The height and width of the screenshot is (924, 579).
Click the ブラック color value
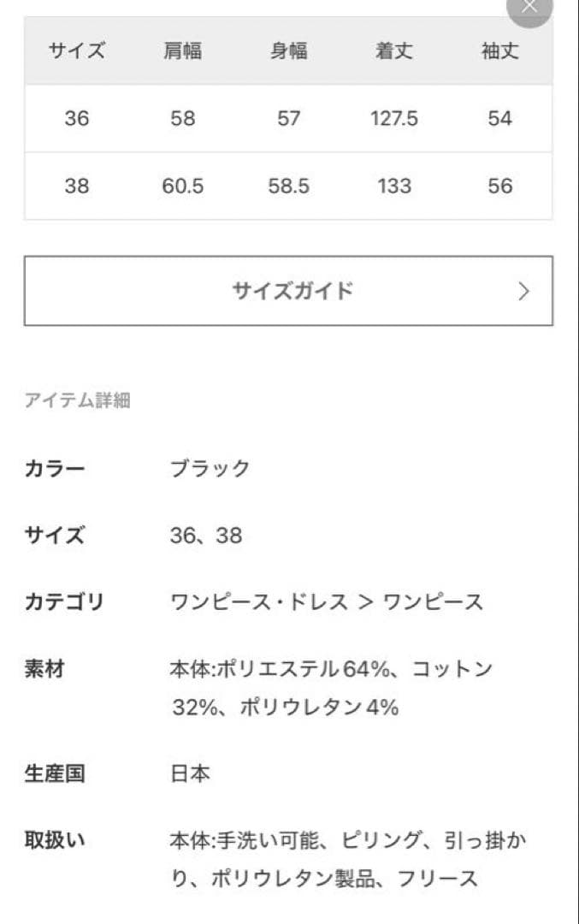210,469
